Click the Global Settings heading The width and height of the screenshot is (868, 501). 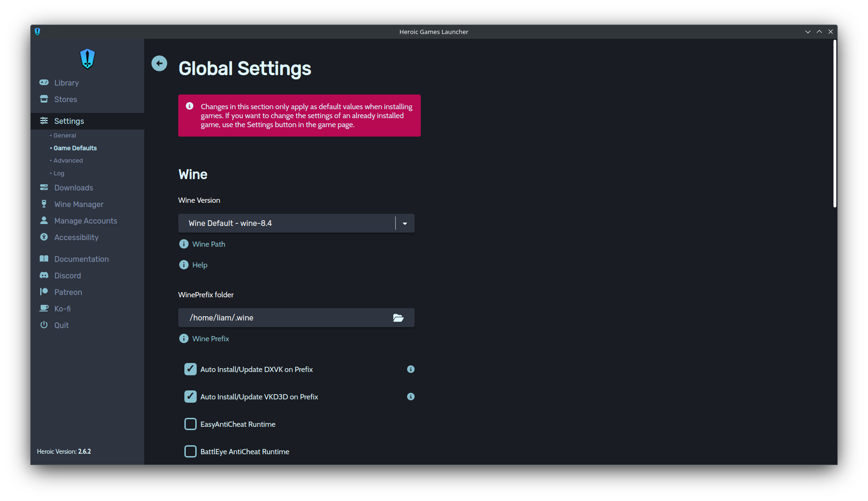coord(245,69)
